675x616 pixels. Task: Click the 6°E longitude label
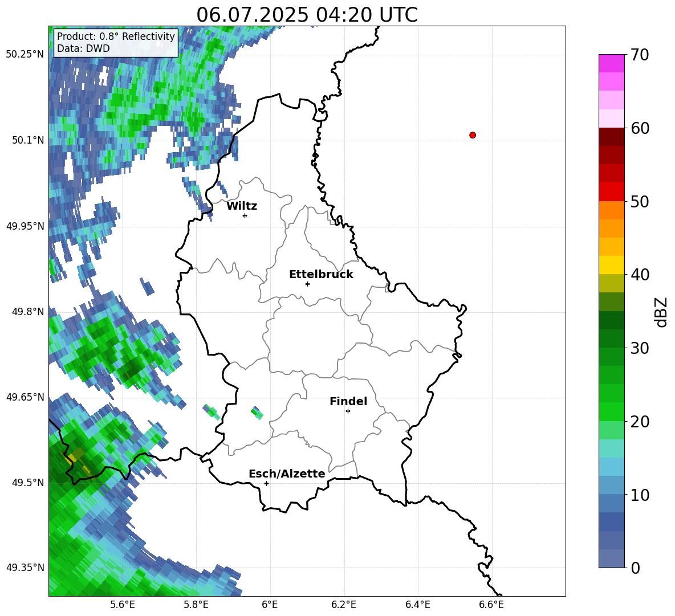(x=270, y=605)
